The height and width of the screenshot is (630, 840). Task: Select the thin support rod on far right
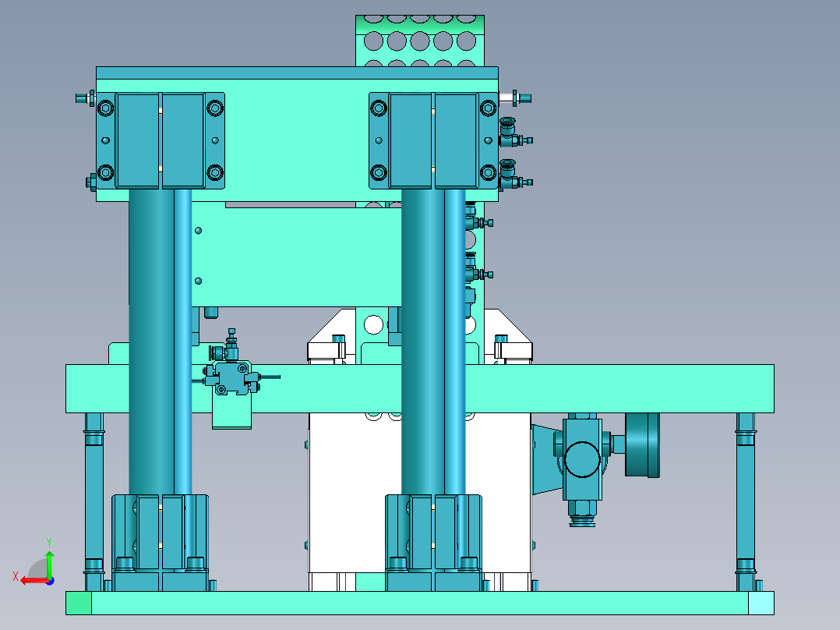[745, 501]
